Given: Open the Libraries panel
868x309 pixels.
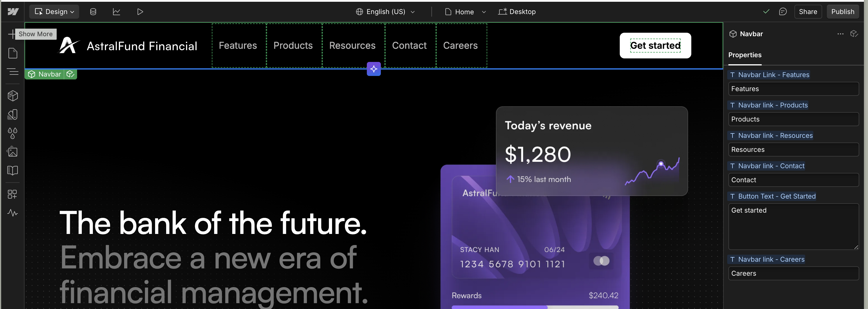Looking at the screenshot, I should click(13, 170).
